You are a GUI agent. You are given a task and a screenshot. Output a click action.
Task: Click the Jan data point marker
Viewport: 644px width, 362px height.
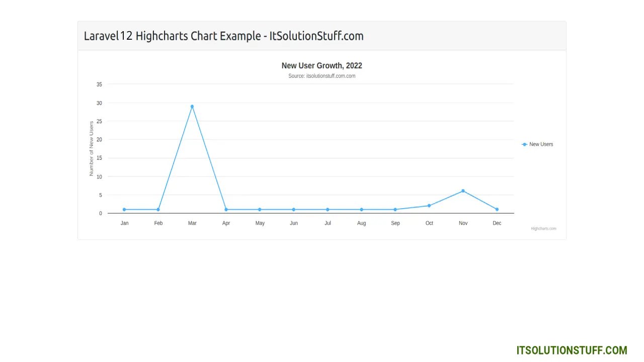pos(124,210)
